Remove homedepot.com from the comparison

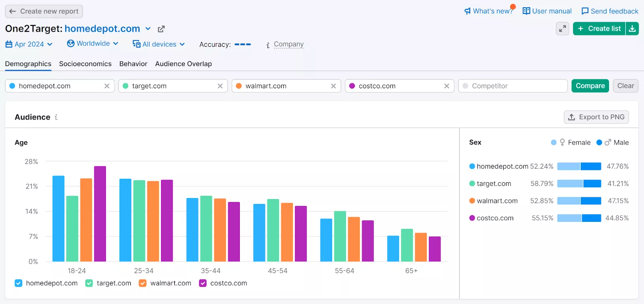(107, 86)
